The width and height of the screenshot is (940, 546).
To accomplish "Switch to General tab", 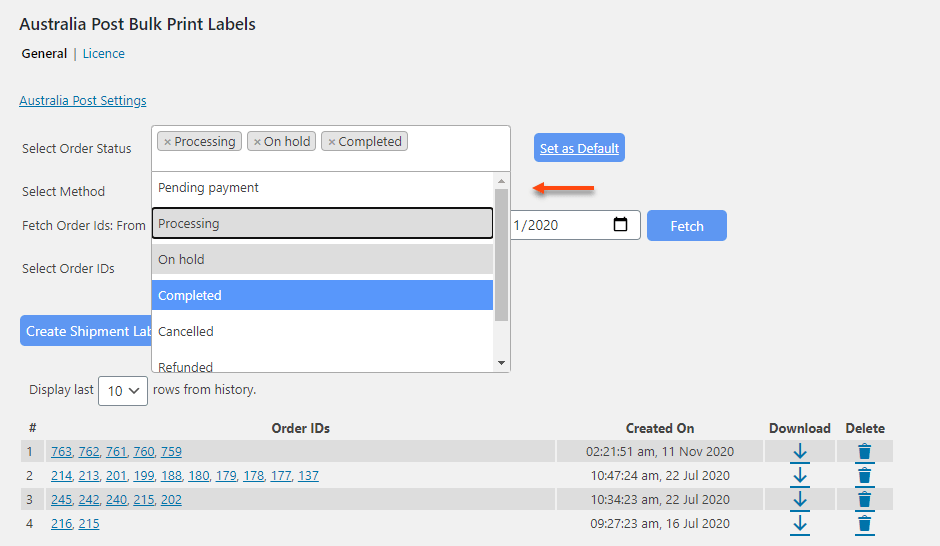I will (44, 53).
